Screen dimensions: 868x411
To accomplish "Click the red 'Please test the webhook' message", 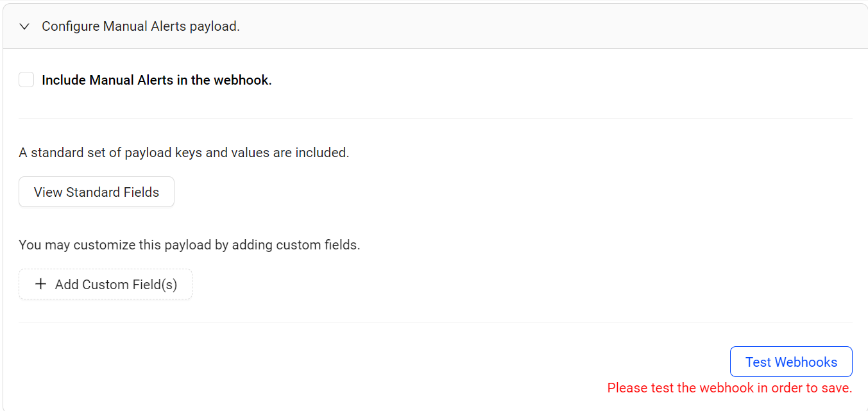I will pyautogui.click(x=729, y=388).
